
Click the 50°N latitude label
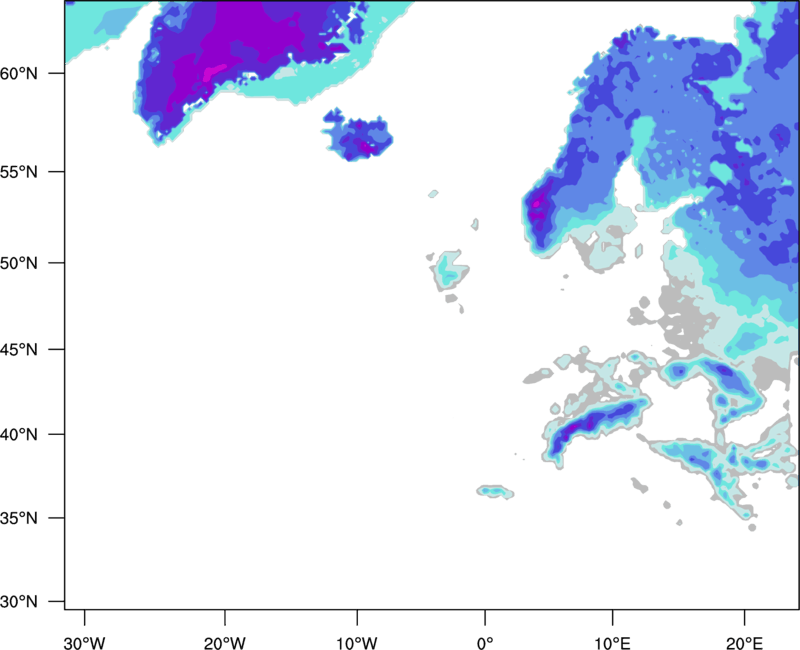(x=19, y=263)
